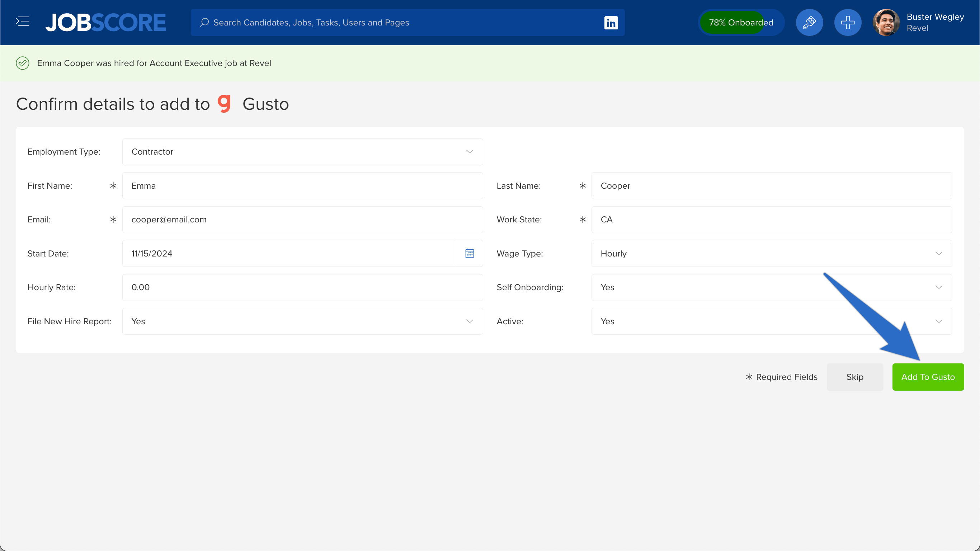Viewport: 980px width, 551px height.
Task: Click into the Email field
Action: pyautogui.click(x=302, y=220)
